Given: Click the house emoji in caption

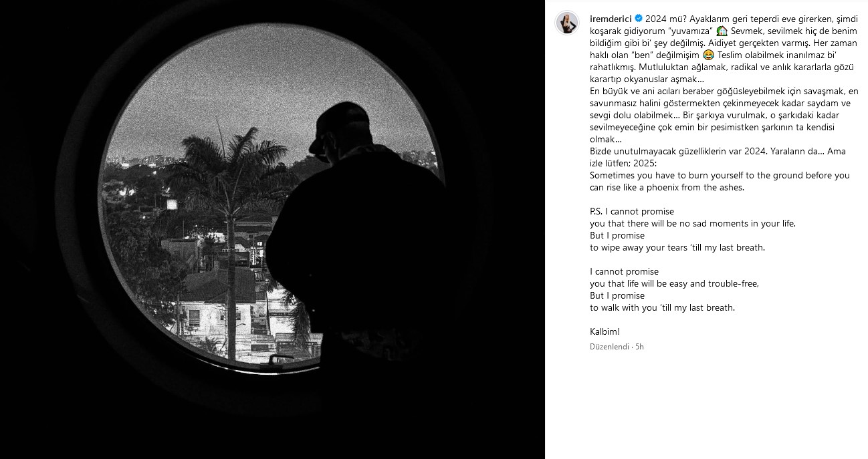Looking at the screenshot, I should (722, 31).
